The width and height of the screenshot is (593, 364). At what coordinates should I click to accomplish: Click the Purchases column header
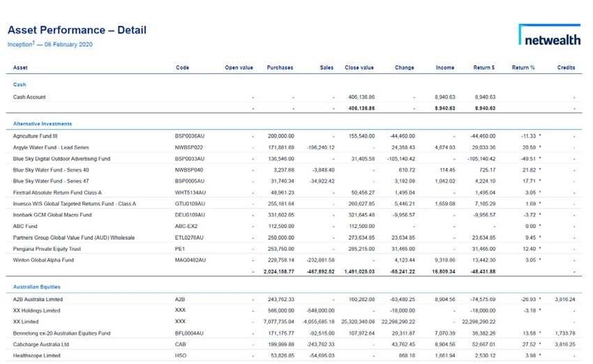pyautogui.click(x=280, y=68)
